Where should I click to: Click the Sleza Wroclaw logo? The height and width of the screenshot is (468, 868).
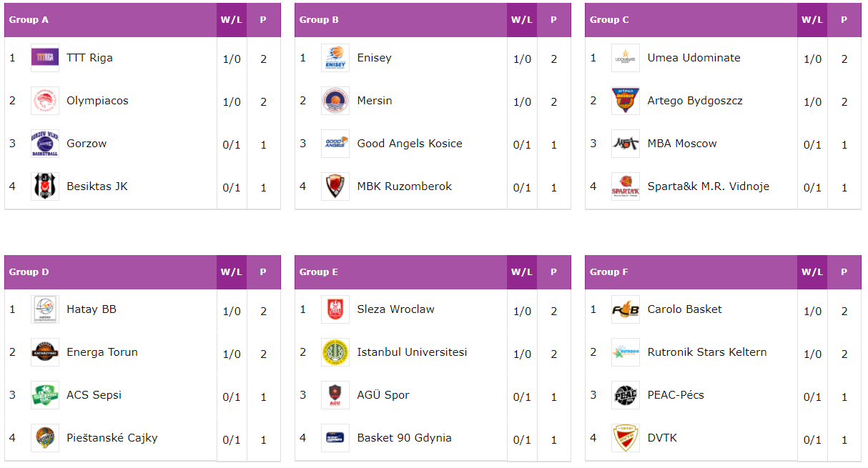(335, 309)
